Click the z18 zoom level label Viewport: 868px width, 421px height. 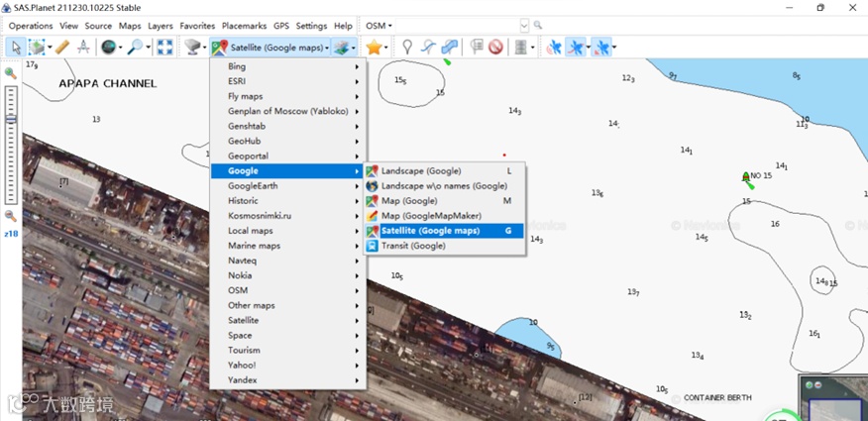coord(11,234)
